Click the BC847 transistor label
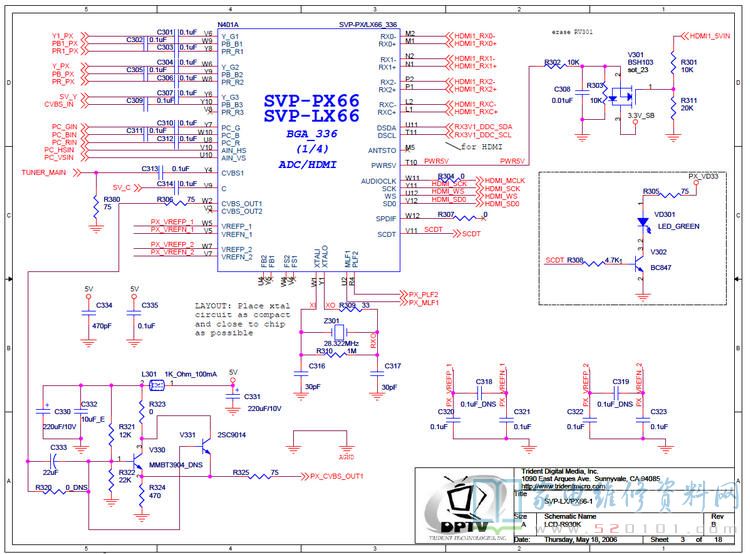Image resolution: width=750 pixels, height=554 pixels. click(x=661, y=268)
